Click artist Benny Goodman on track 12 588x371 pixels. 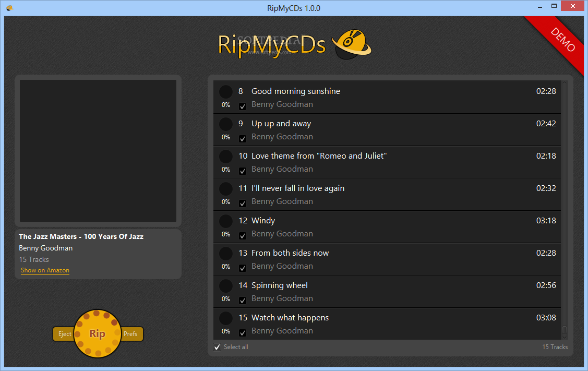point(282,234)
